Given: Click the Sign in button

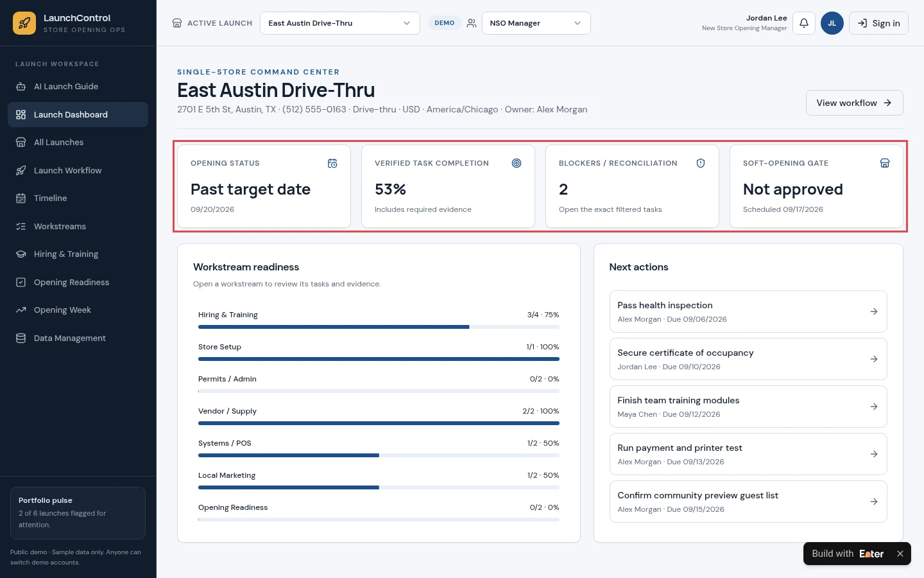Looking at the screenshot, I should (878, 23).
